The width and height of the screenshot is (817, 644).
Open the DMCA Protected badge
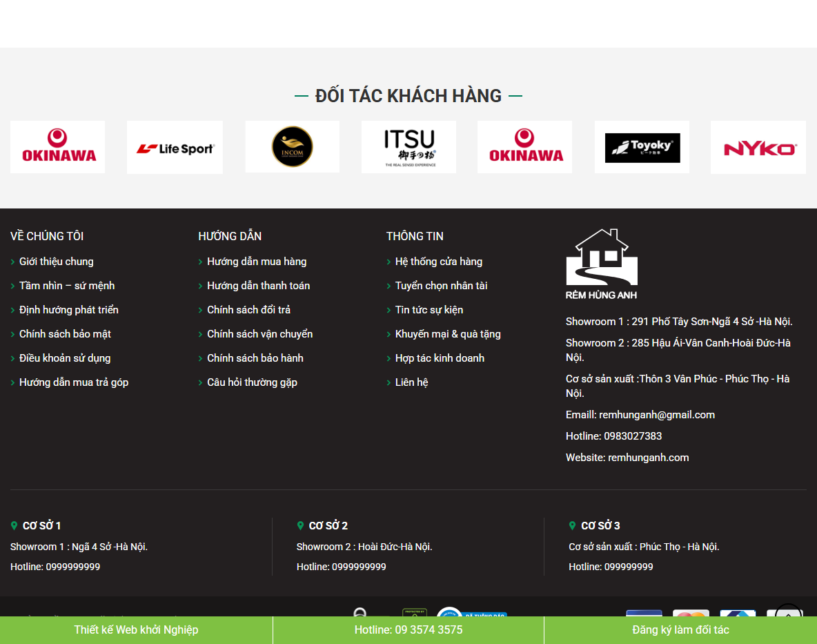[x=413, y=614]
